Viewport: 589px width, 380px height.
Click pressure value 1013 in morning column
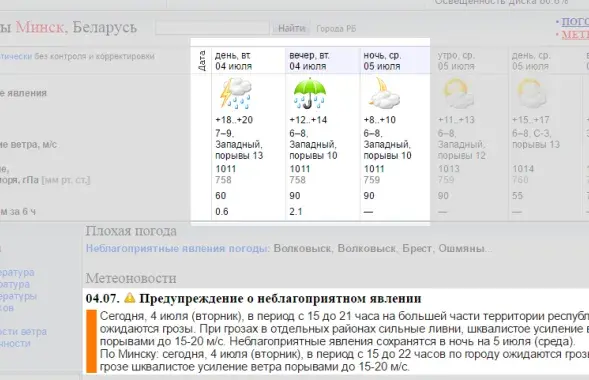click(x=449, y=169)
